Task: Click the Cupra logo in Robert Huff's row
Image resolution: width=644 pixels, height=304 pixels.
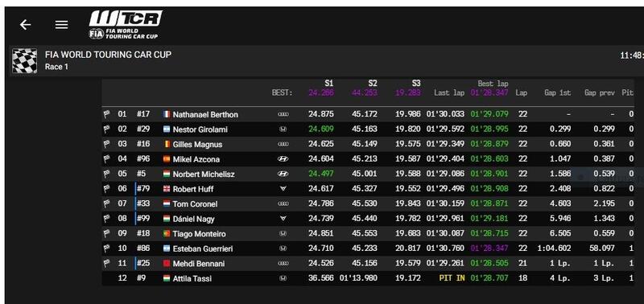Action: 283,189
